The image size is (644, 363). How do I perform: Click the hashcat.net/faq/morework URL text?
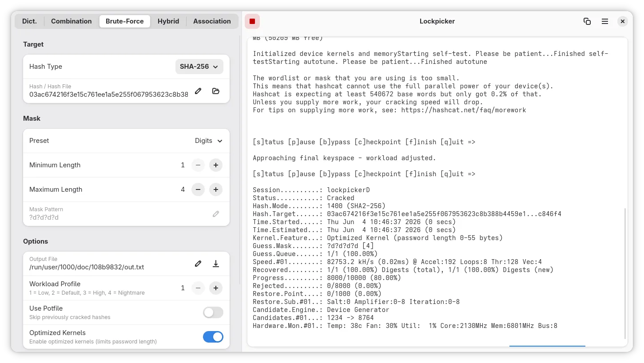click(x=463, y=110)
